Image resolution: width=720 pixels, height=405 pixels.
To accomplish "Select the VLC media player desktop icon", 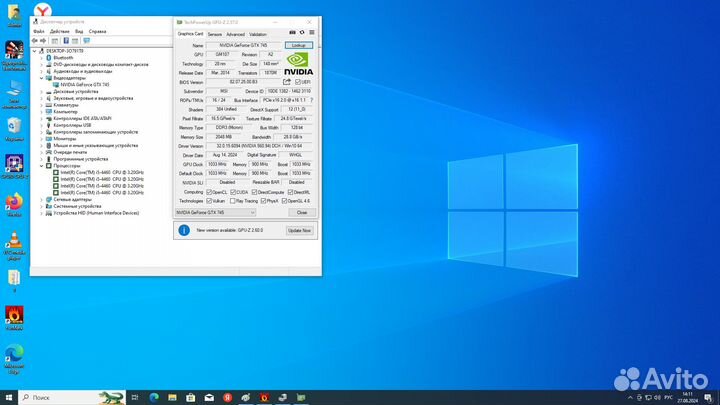I will (14, 246).
